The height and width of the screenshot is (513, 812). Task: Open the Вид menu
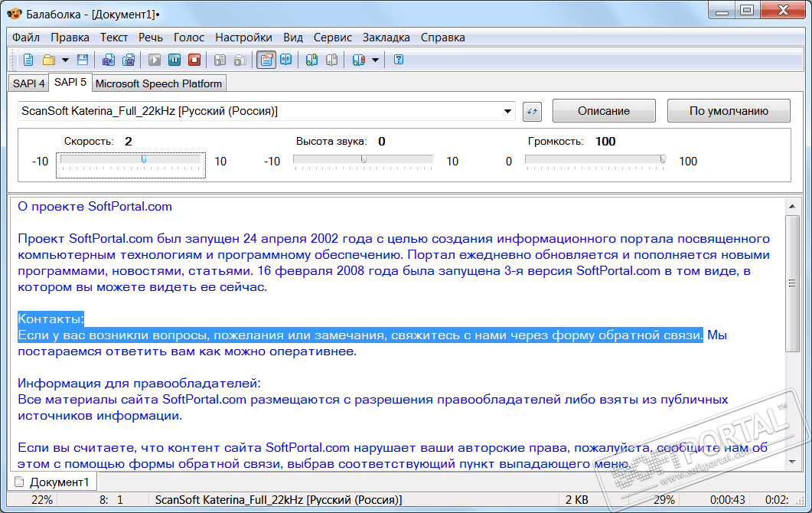[293, 38]
